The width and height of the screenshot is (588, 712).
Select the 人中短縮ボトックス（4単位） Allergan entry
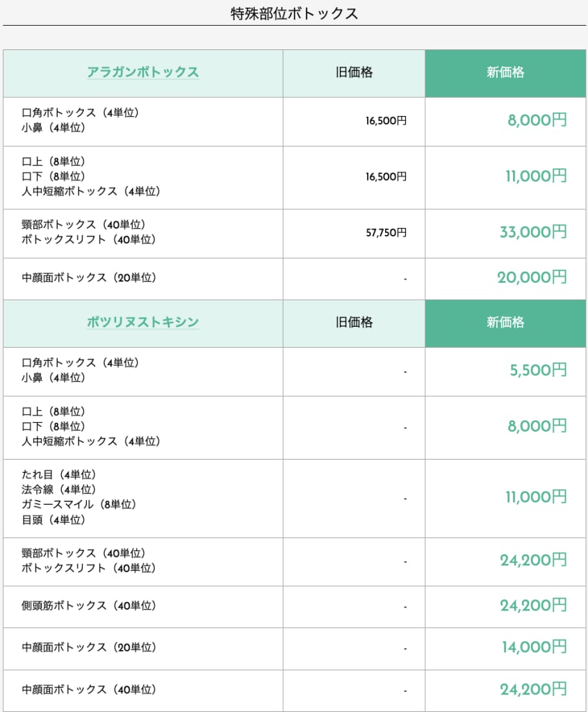(91, 191)
